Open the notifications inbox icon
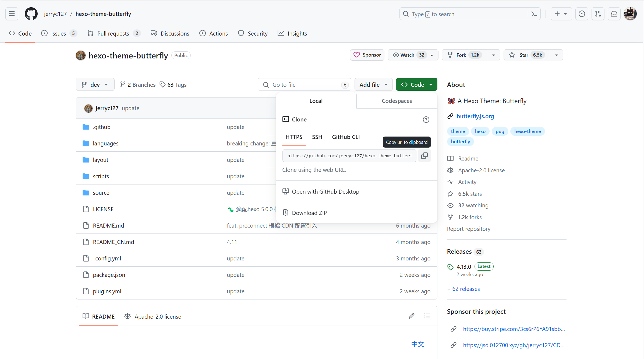 click(614, 14)
